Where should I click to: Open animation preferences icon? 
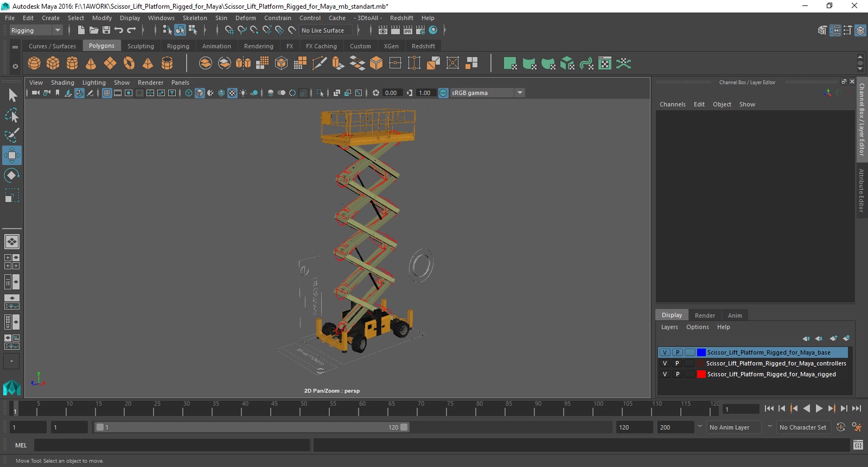click(x=857, y=427)
